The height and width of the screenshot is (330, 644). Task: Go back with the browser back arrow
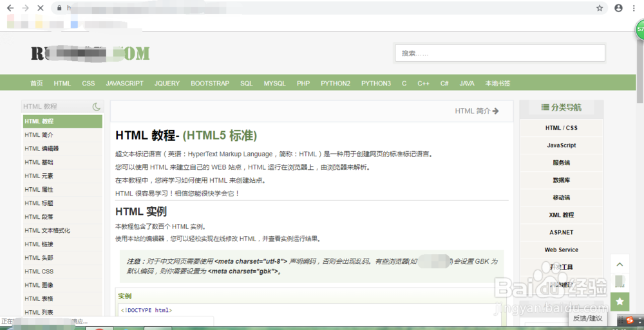[x=10, y=8]
